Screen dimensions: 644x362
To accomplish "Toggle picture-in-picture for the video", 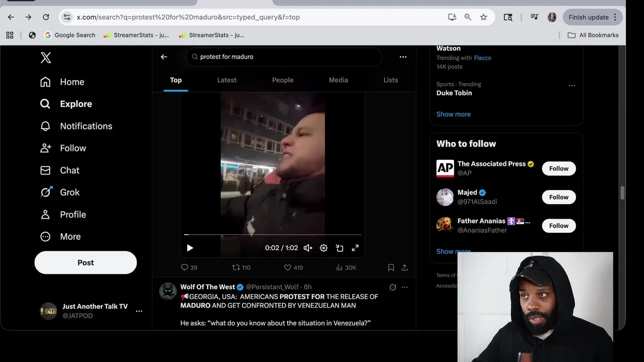I will (340, 248).
